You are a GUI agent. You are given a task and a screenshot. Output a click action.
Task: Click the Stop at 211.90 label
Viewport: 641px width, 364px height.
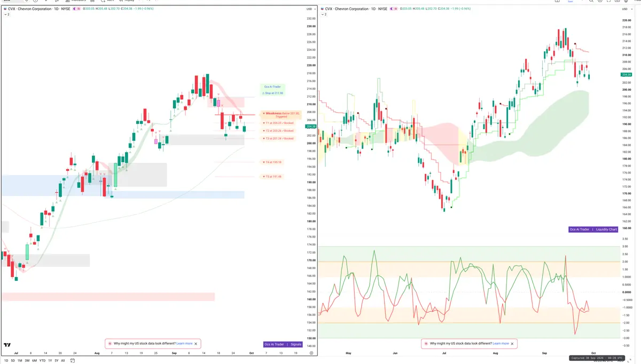(x=272, y=93)
